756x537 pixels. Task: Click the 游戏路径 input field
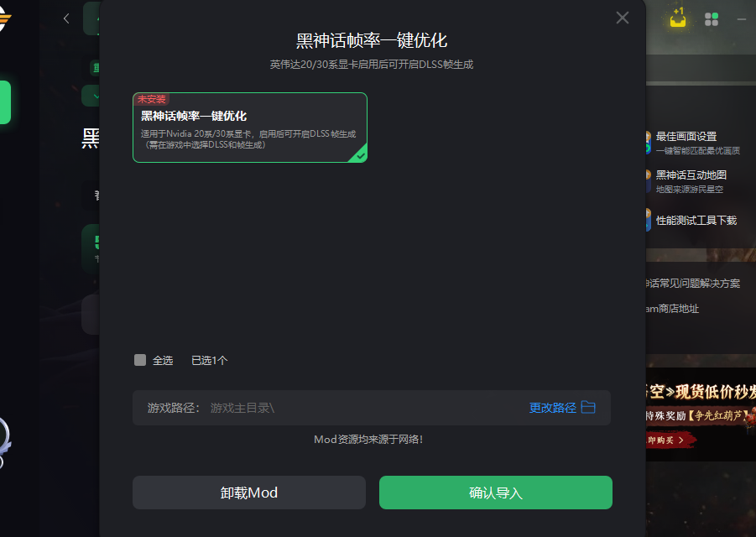(x=371, y=408)
